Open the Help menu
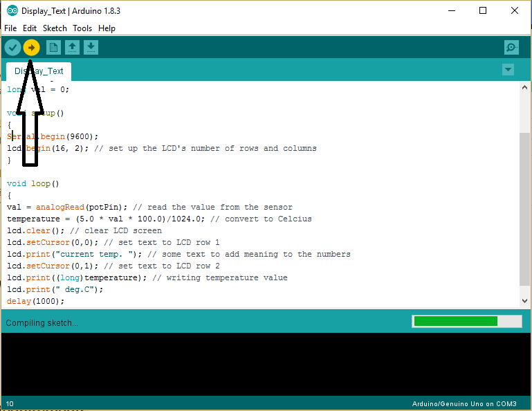Screen dimensions: 532x411 pos(107,28)
